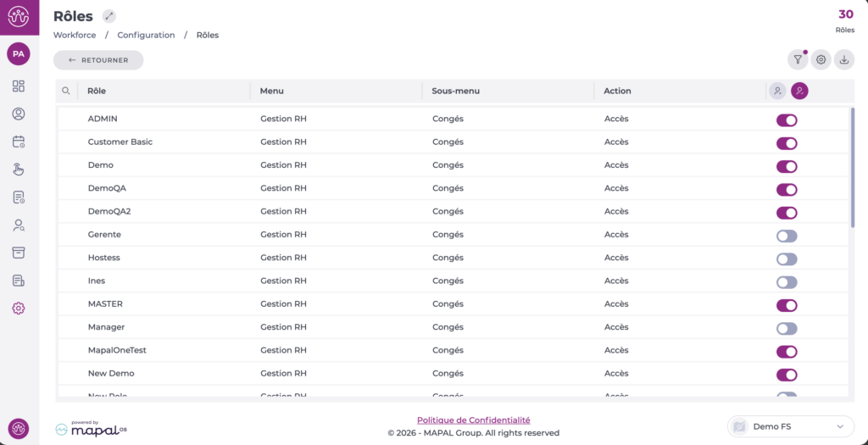Go to Configuration in breadcrumb
This screenshot has width=868, height=445.
pyautogui.click(x=146, y=36)
